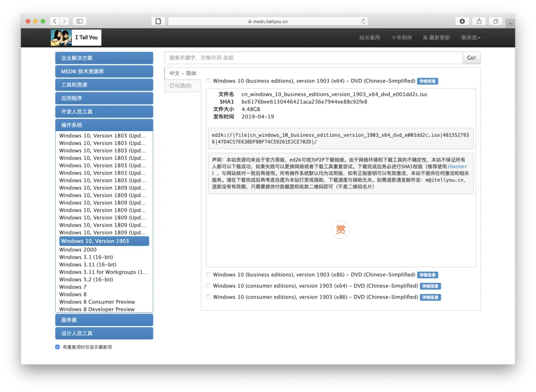This screenshot has width=536, height=392.
Task: Click the SHA1 hash value
Action: point(304,102)
